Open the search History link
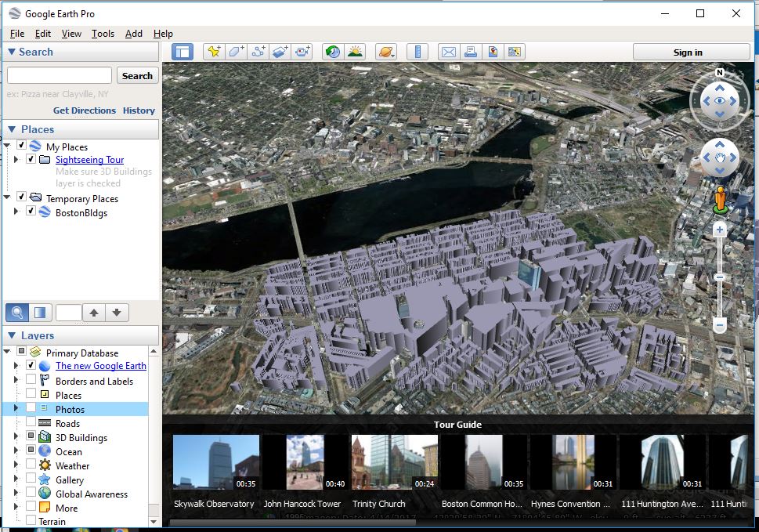This screenshot has width=759, height=532. [x=139, y=110]
